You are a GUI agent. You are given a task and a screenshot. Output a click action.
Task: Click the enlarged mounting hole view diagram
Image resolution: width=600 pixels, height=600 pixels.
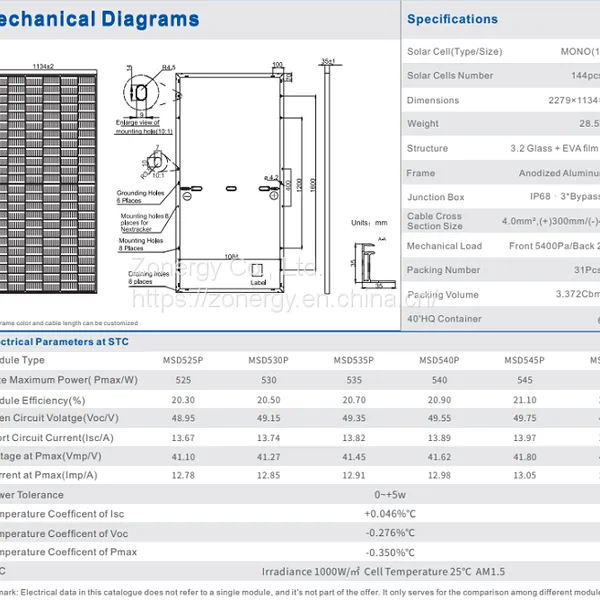tap(142, 93)
